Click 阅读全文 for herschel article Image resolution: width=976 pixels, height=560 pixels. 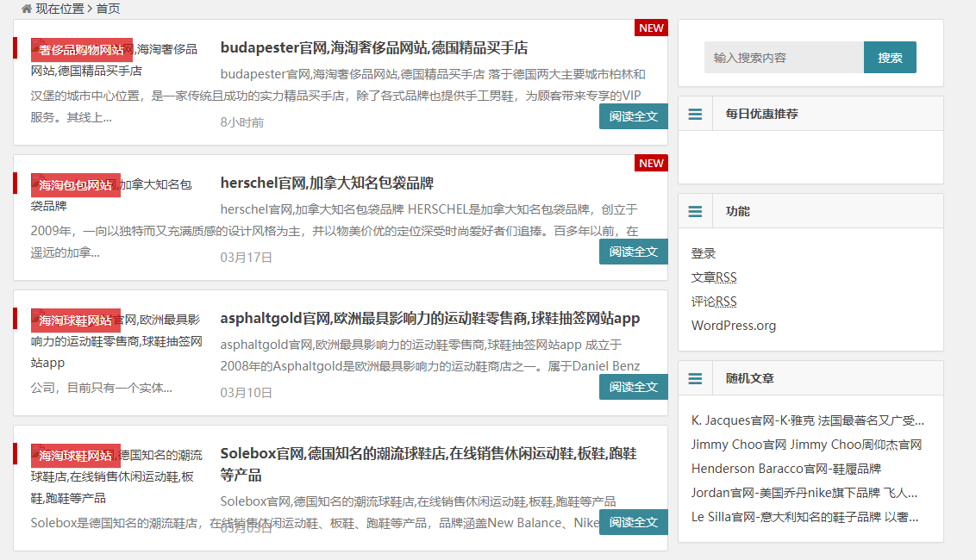coord(633,252)
